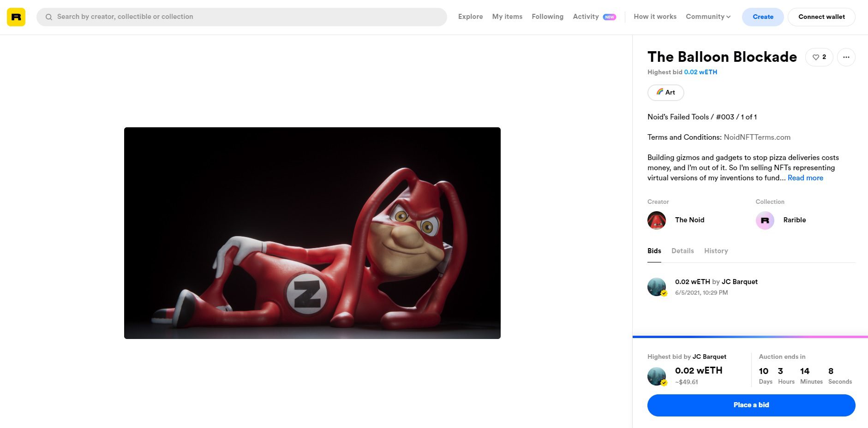Image resolution: width=868 pixels, height=428 pixels.
Task: Open The Noid creator avatar
Action: tap(657, 220)
